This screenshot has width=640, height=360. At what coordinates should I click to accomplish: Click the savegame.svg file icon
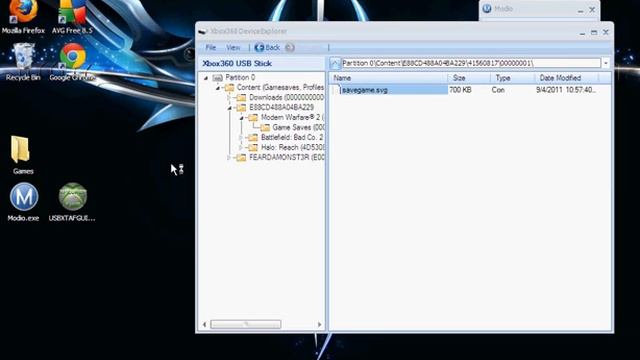pyautogui.click(x=337, y=90)
